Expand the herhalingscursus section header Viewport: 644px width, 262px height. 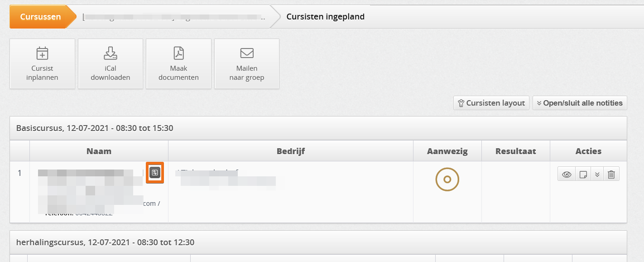(318, 243)
